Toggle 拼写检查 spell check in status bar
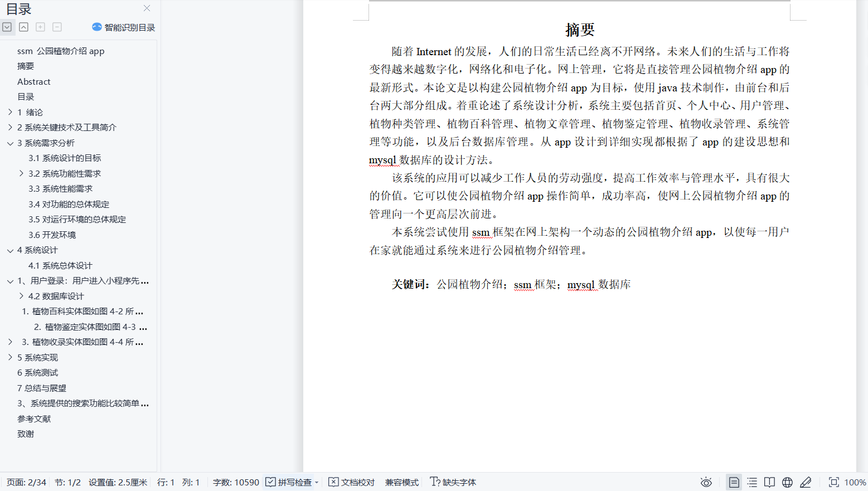Viewport: 868px width, 491px height. tap(289, 482)
